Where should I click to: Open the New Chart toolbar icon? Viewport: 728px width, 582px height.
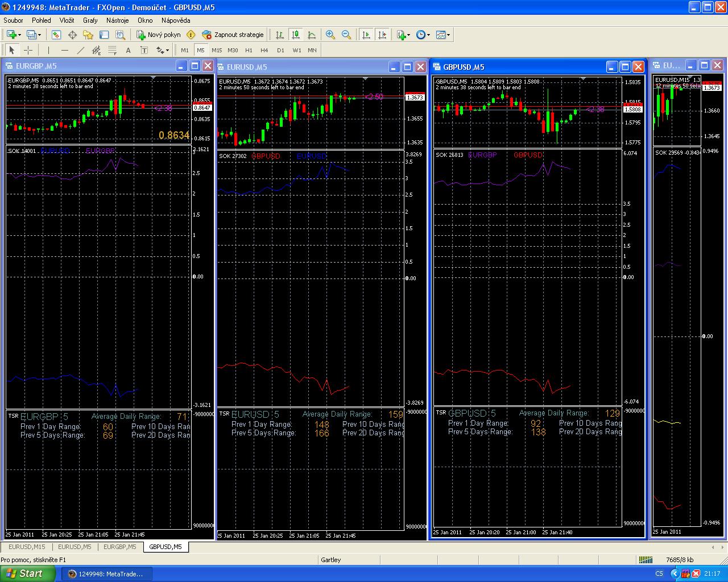coord(11,35)
